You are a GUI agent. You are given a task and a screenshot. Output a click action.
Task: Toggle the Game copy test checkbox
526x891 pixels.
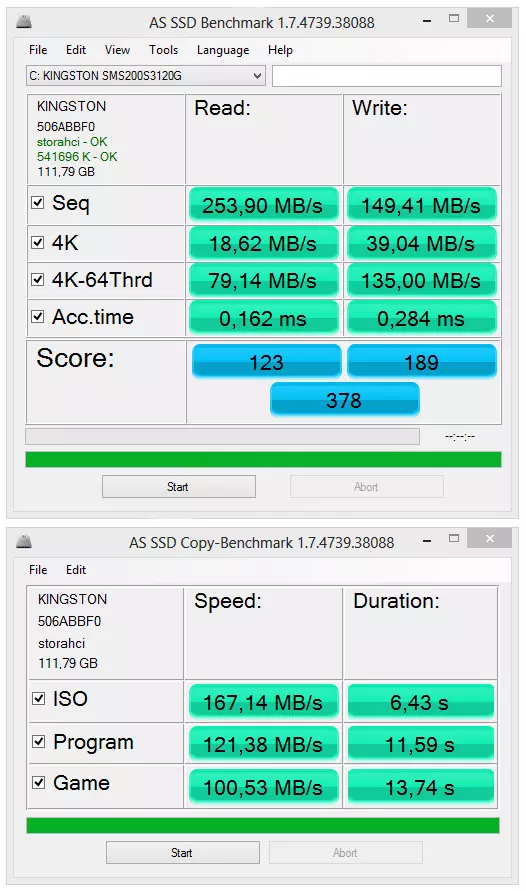click(x=39, y=782)
